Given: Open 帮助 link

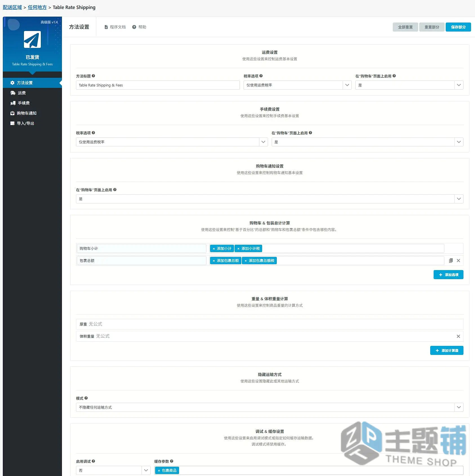Looking at the screenshot, I should click(139, 27).
